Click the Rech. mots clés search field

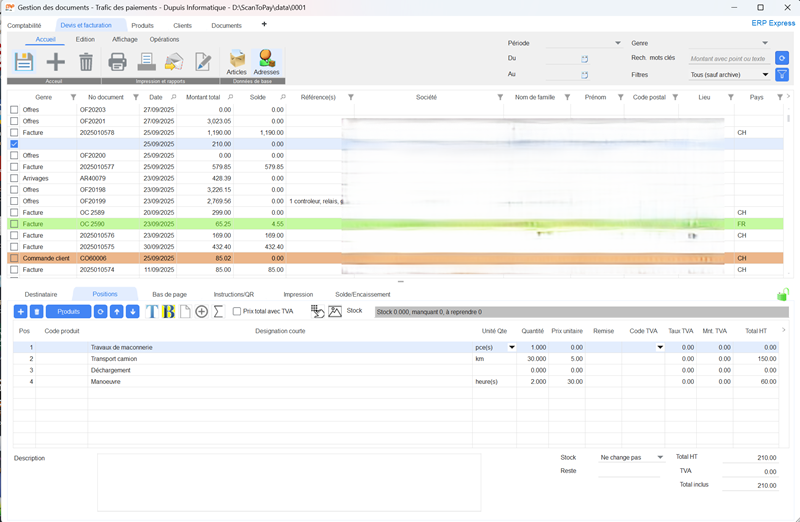[729, 58]
